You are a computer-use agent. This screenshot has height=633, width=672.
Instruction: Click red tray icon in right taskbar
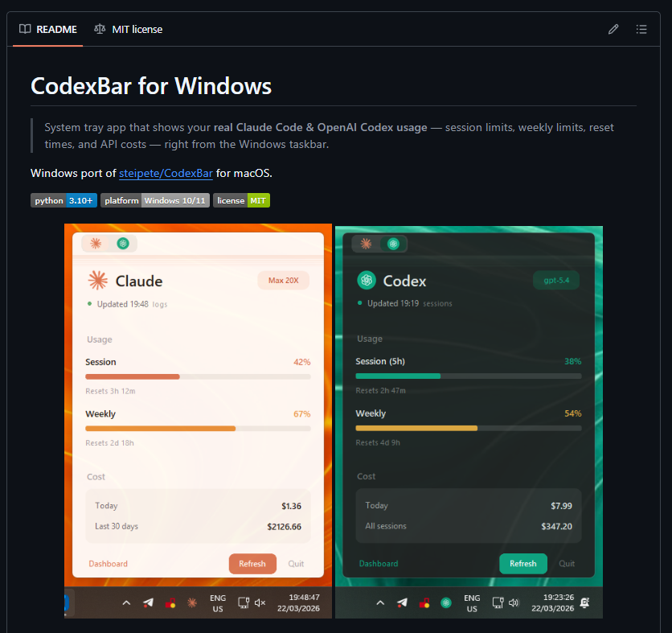coord(424,603)
